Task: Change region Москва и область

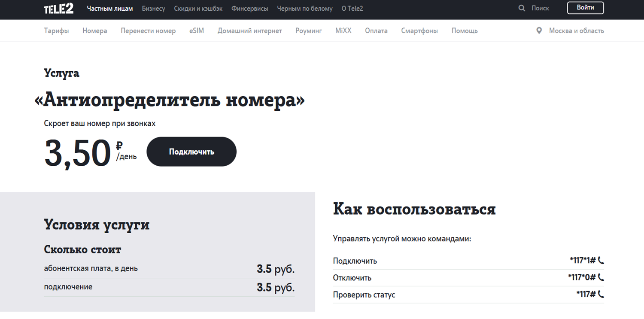Action: 577,31
